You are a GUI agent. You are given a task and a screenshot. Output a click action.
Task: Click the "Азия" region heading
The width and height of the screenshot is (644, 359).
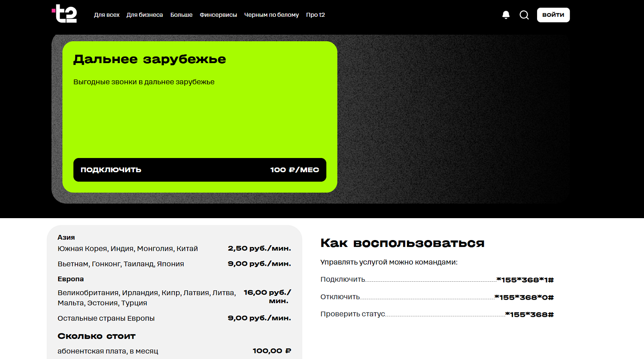click(66, 237)
